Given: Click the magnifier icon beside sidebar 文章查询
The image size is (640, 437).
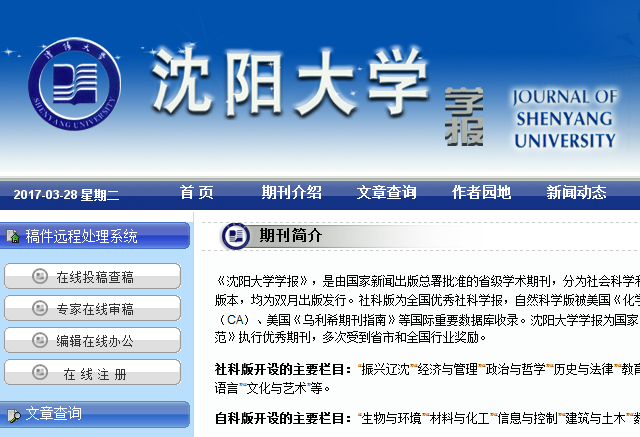Looking at the screenshot, I should click(x=13, y=415).
